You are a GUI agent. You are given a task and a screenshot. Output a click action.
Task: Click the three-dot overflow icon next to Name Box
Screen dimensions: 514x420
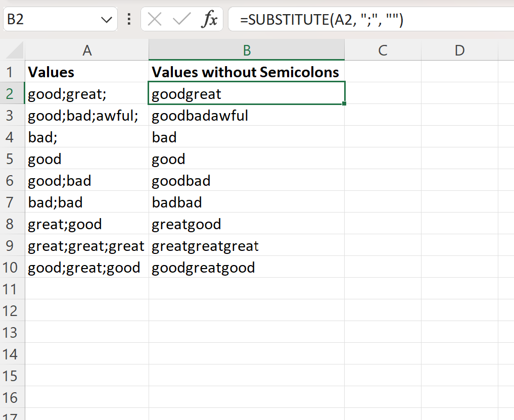pyautogui.click(x=128, y=19)
